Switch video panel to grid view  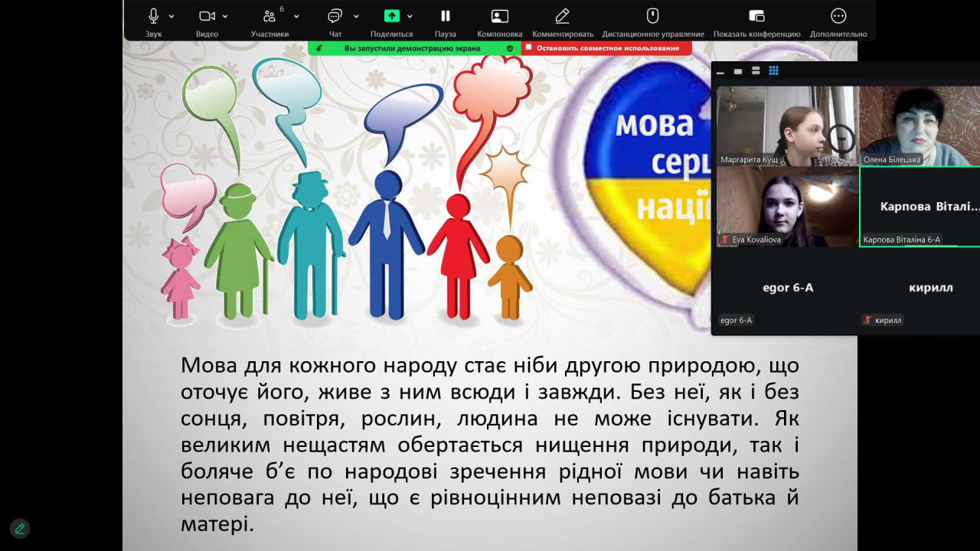tap(773, 71)
